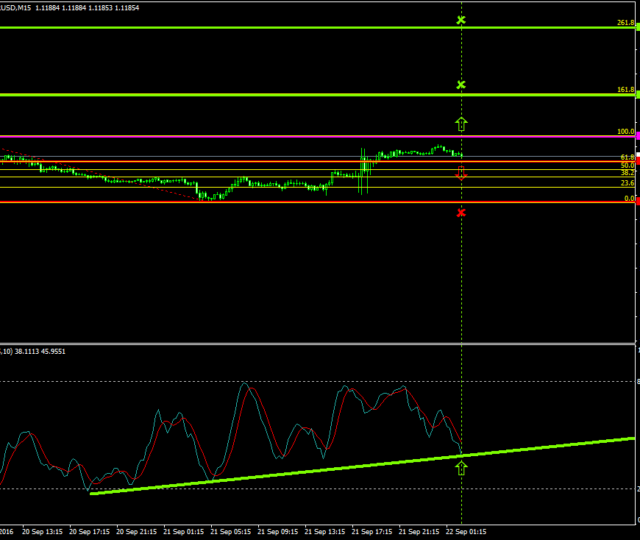
Task: Click the 23.6 Fibonacci level label
Action: 627,183
